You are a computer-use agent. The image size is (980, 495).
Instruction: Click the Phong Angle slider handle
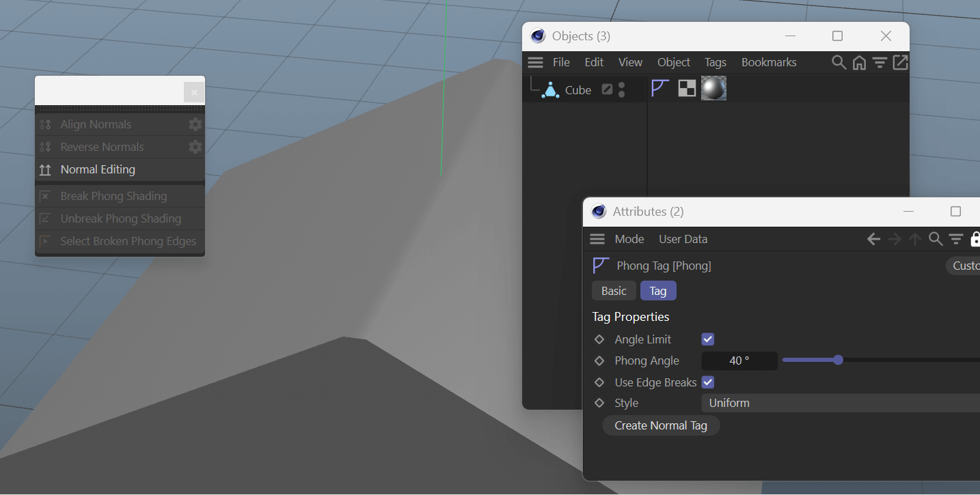[x=838, y=360]
